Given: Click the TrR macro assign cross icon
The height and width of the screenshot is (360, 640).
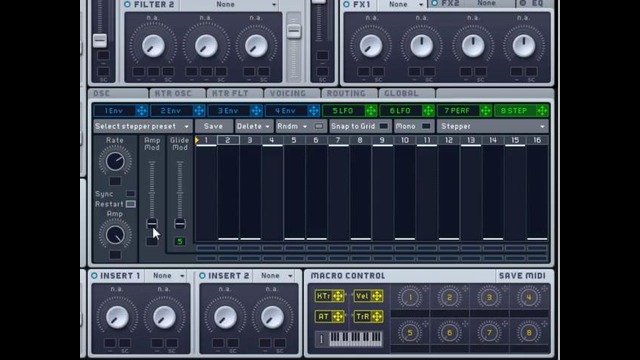Looking at the screenshot, I should click(x=377, y=316).
